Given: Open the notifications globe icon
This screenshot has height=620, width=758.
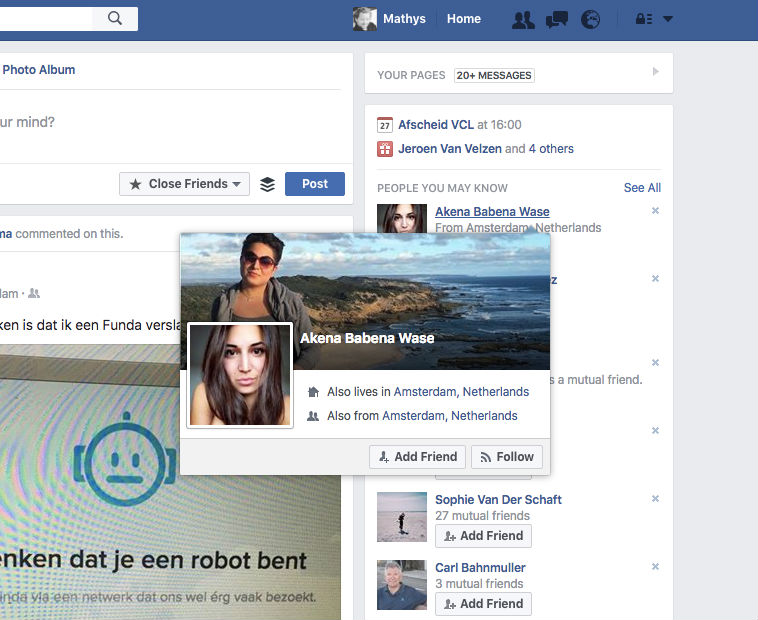Looking at the screenshot, I should coord(591,19).
